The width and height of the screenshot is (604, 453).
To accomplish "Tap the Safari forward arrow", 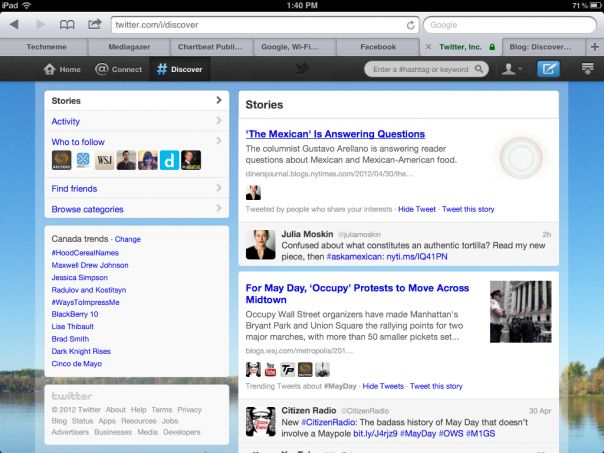I will pos(40,25).
